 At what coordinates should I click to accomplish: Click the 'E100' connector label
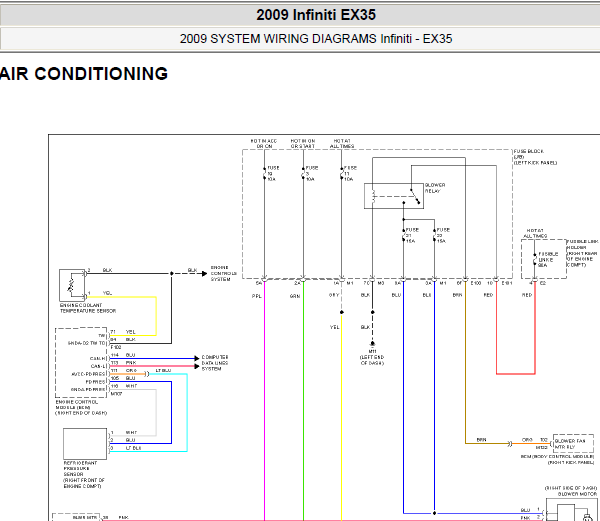(x=475, y=283)
